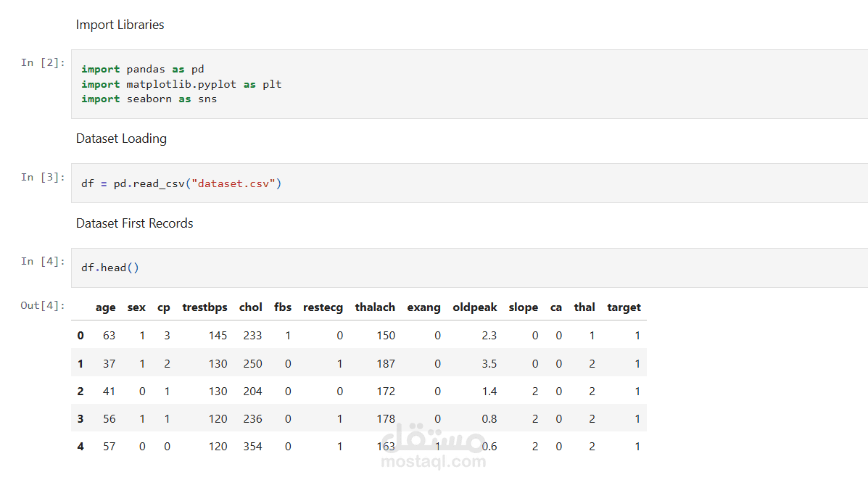Click the In [4] cell prompt
868x480 pixels.
(43, 261)
